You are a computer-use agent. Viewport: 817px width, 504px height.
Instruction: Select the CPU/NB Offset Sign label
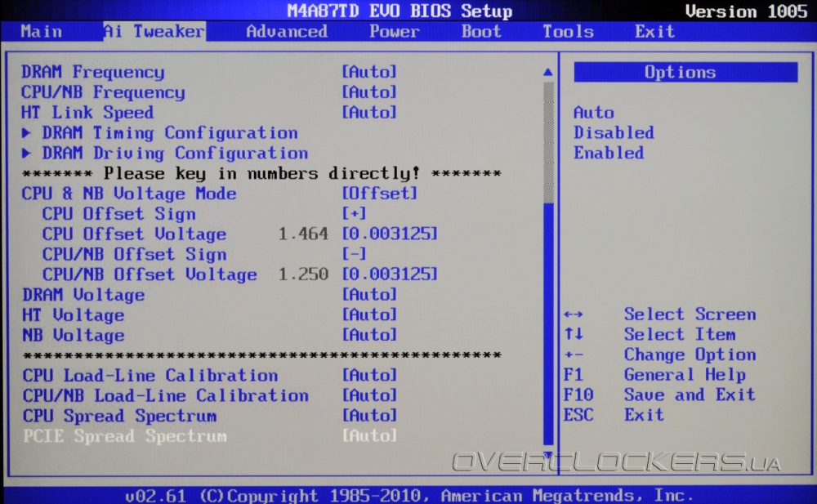(134, 254)
